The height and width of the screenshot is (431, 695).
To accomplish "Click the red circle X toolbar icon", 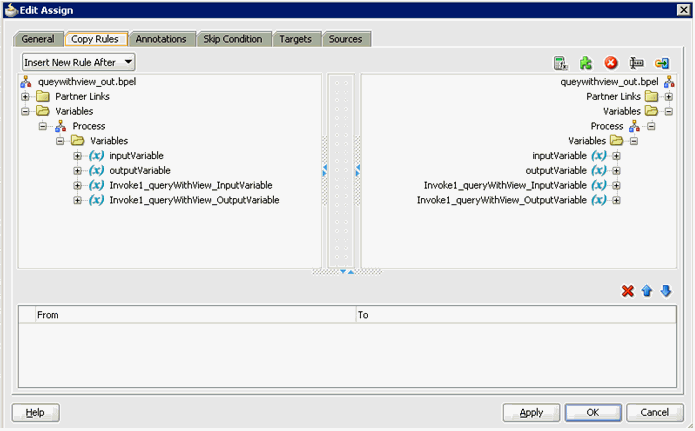I will pos(611,63).
